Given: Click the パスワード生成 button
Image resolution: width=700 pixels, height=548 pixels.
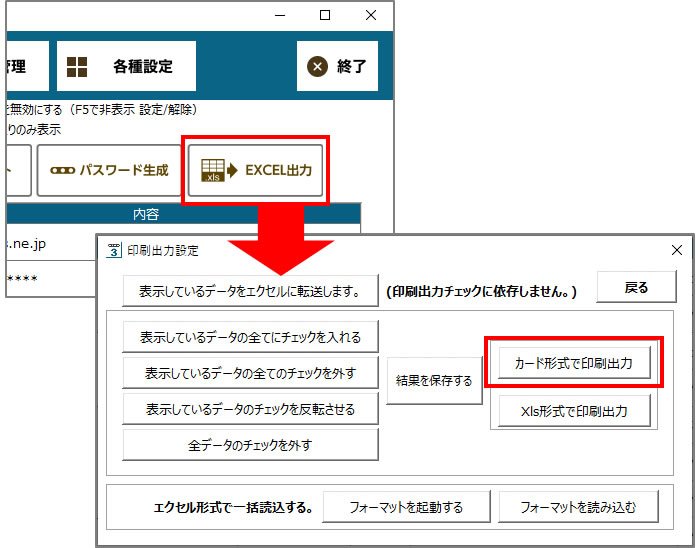Looking at the screenshot, I should coord(109,170).
